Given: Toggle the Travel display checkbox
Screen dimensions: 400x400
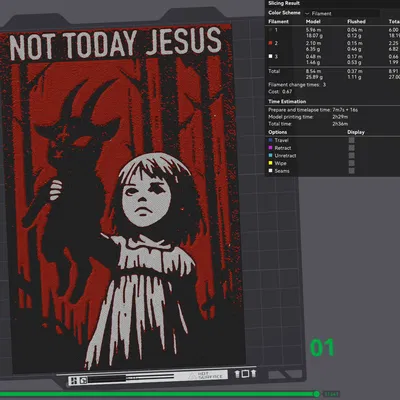Looking at the screenshot, I should click(x=351, y=140).
